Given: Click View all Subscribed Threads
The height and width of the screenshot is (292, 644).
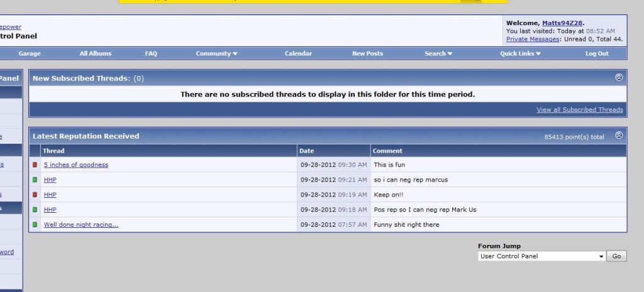Looking at the screenshot, I should (579, 110).
